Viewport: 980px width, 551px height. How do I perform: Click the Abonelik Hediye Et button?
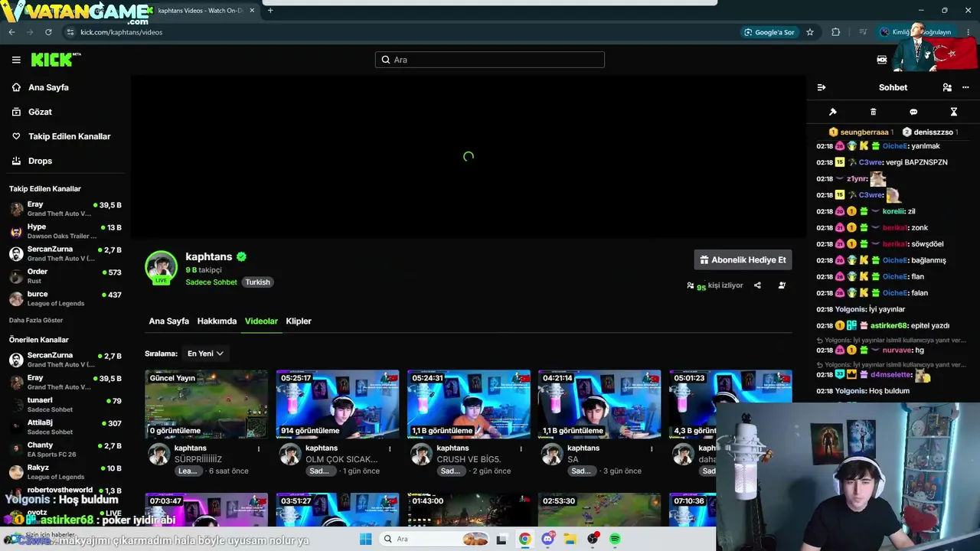click(x=743, y=260)
